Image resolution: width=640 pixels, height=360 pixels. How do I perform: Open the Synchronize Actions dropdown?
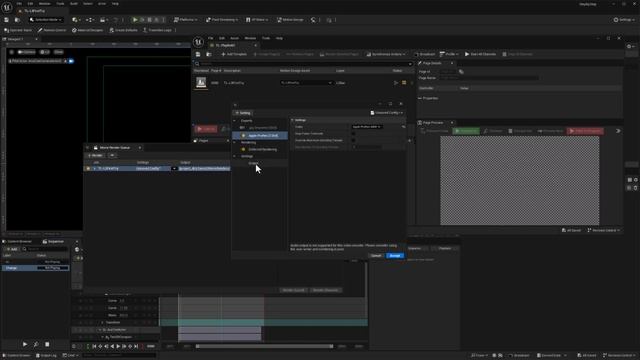(386, 54)
